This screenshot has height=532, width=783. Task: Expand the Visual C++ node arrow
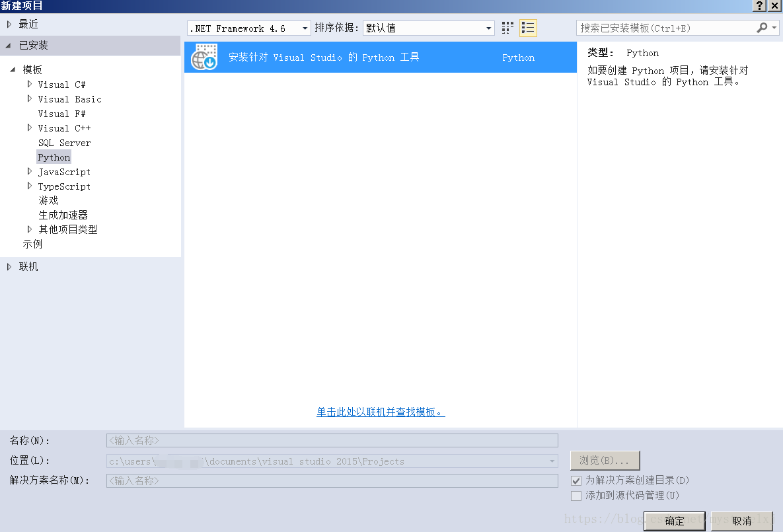coord(30,128)
